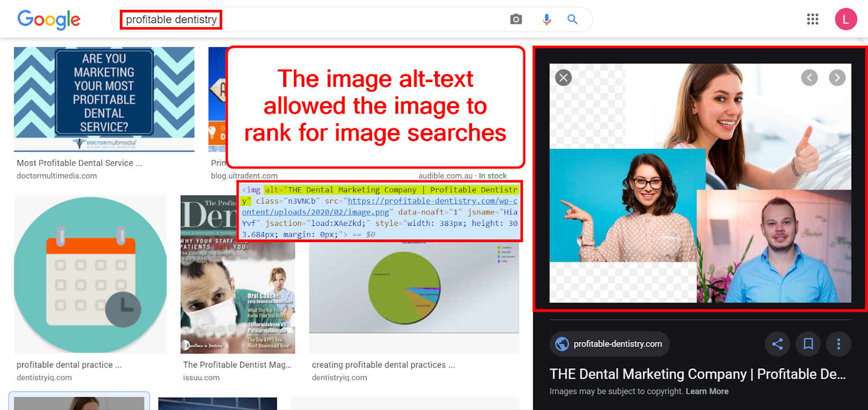Click the magnifying glass search button
This screenshot has width=868, height=410.
click(572, 20)
